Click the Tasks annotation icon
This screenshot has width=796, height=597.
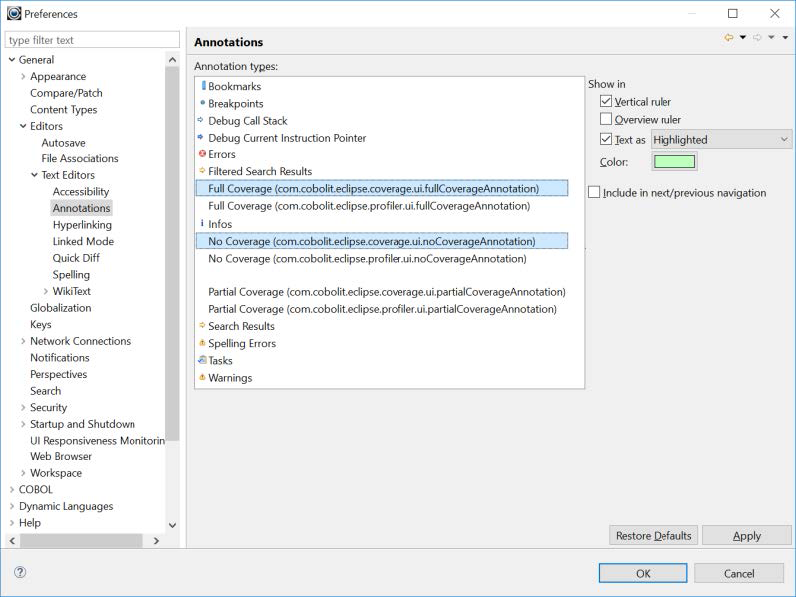[x=202, y=359]
